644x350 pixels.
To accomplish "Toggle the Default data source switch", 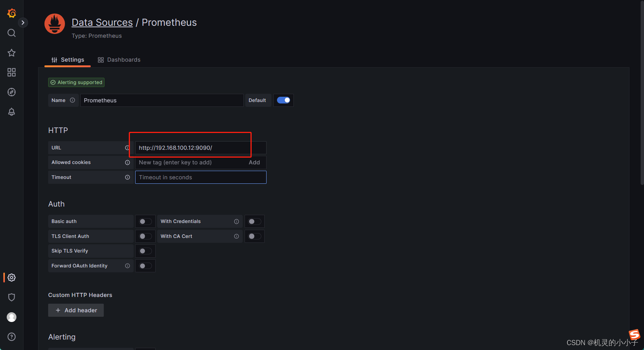I will pyautogui.click(x=283, y=100).
